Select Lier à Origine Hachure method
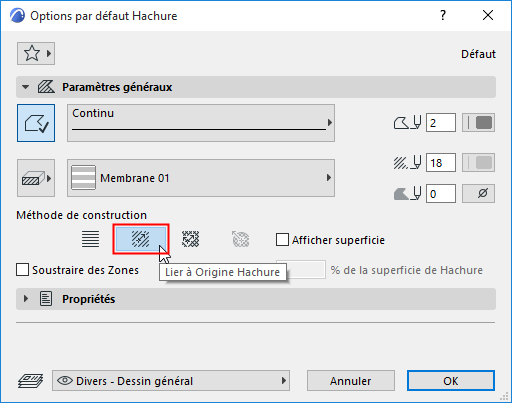Viewport: 512px width, 403px height. (141, 239)
